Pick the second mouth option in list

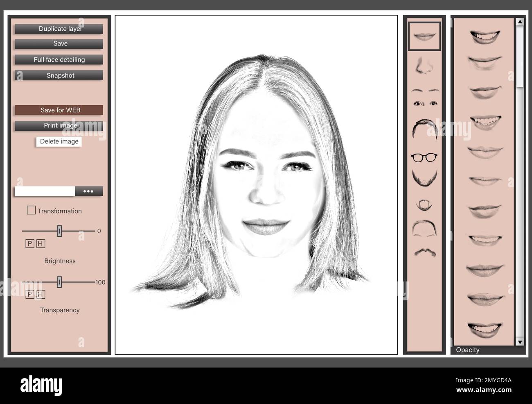tap(485, 63)
